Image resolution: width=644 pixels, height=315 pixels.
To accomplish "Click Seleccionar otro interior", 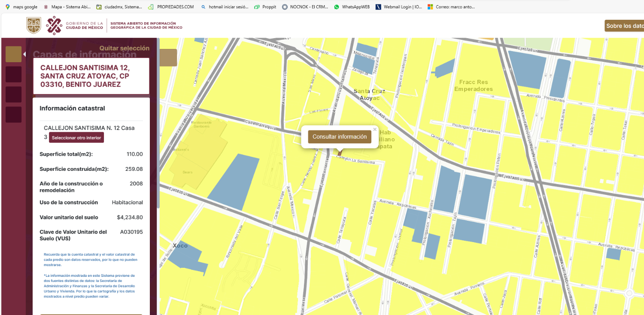I will (x=76, y=138).
